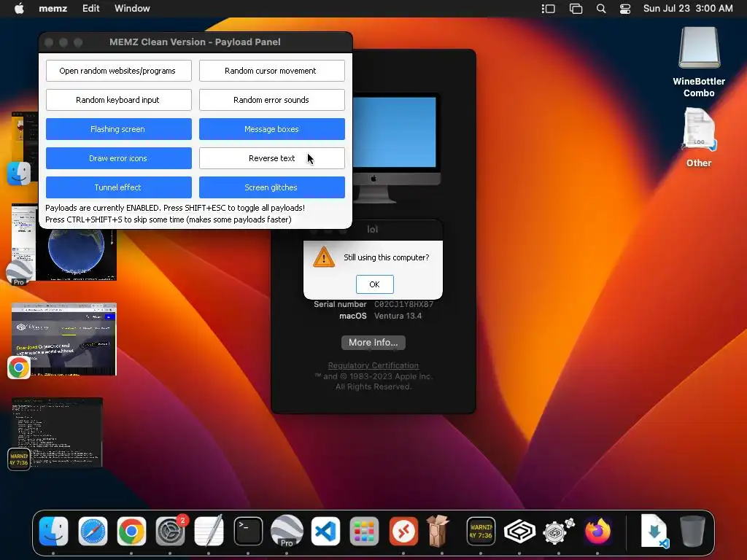
Task: Open Google Chrome in the Dock
Action: (x=131, y=531)
